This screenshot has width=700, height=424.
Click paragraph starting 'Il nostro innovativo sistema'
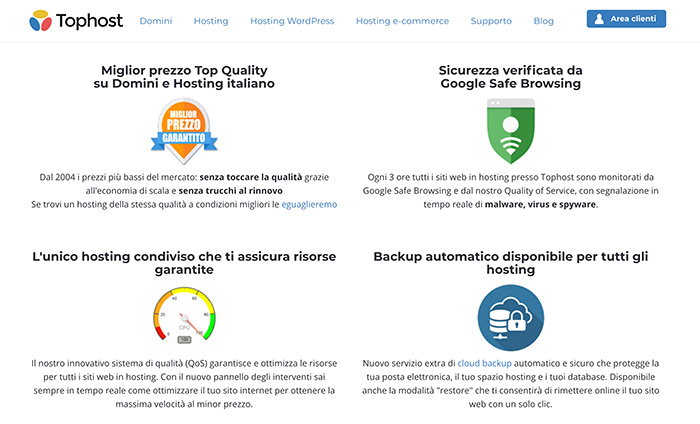[x=184, y=384]
